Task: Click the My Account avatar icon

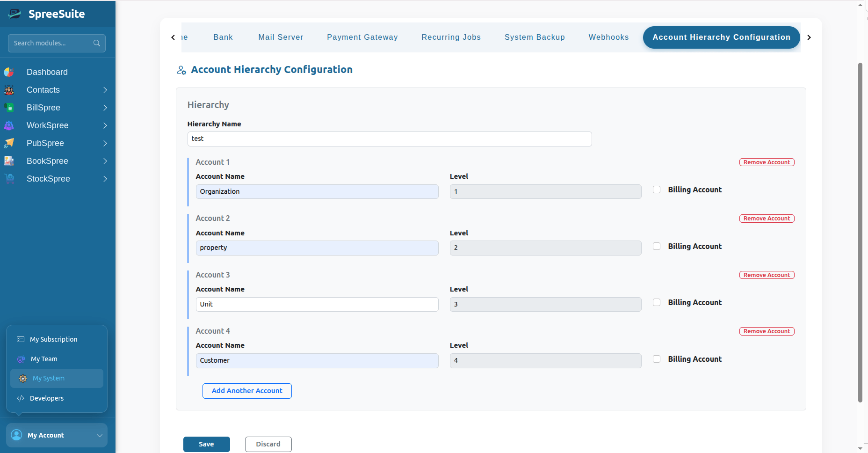Action: pyautogui.click(x=16, y=435)
